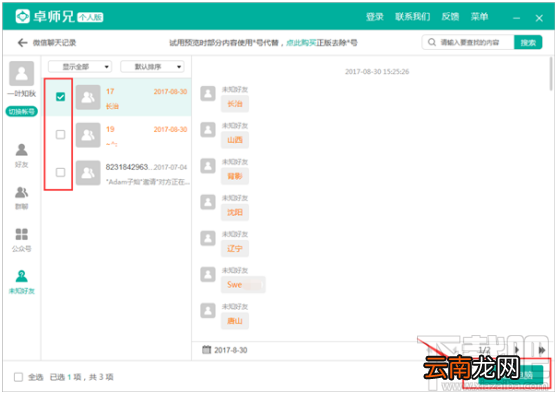Open the 登录 login menu item
Screen dimensions: 557x396
375,17
